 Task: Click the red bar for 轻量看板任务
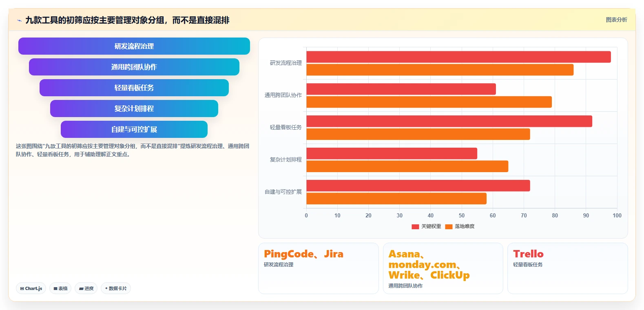point(449,121)
